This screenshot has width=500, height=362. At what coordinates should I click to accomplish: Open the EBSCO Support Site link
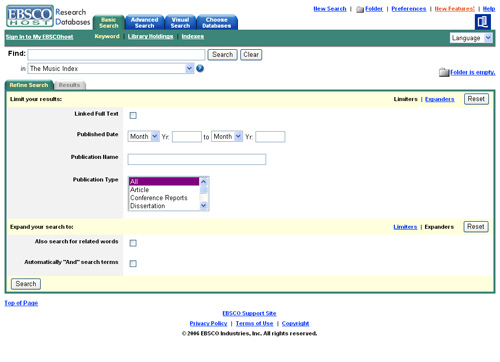[249, 313]
